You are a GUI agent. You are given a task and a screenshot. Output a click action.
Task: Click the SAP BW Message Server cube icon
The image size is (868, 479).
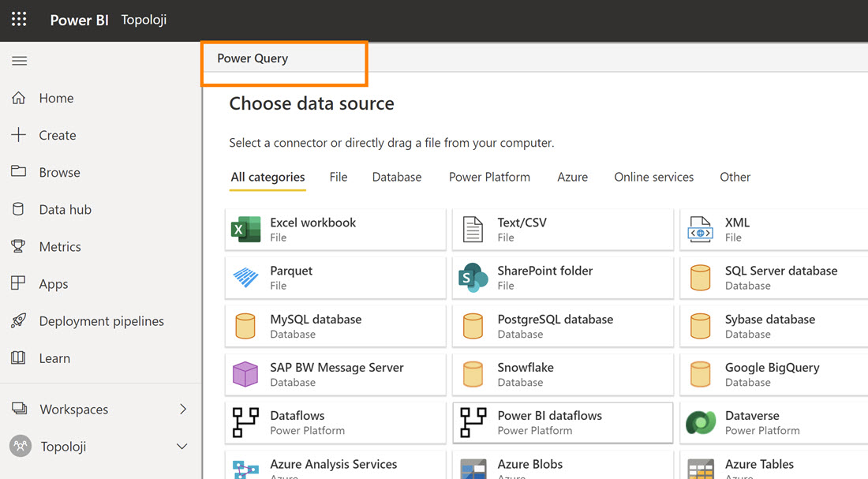(x=245, y=374)
